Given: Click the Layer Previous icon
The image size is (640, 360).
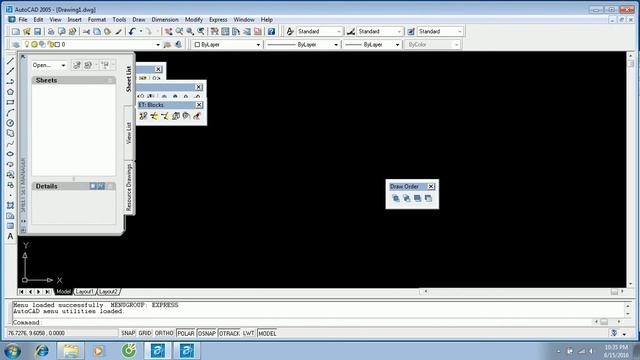Looking at the screenshot, I should [178, 44].
